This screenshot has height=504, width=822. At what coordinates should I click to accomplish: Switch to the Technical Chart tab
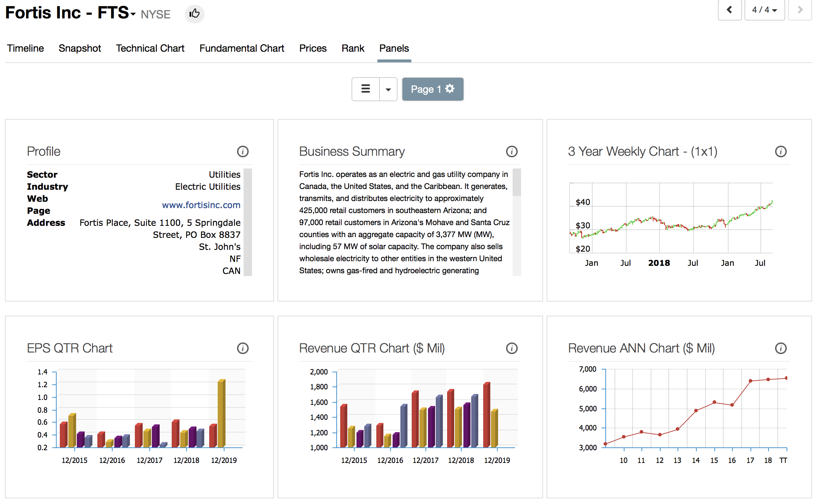coord(150,48)
